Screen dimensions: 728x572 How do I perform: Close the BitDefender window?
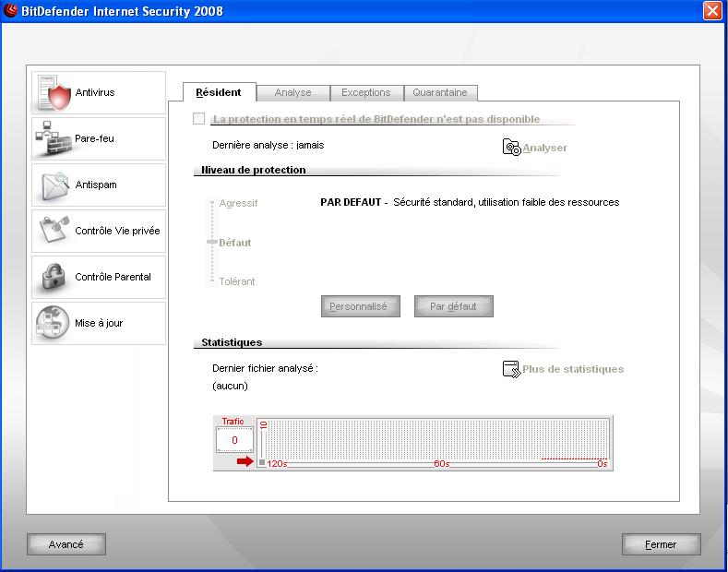click(x=712, y=10)
